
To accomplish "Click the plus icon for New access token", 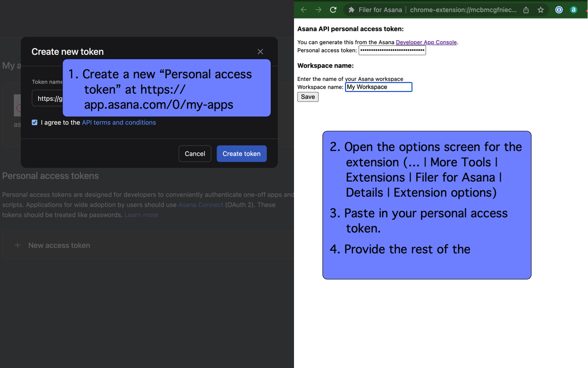I will [x=17, y=245].
